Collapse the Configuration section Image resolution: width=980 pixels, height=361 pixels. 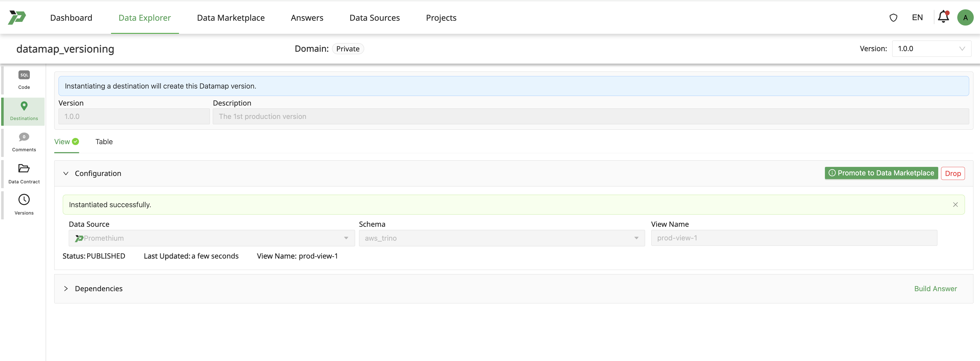[66, 173]
